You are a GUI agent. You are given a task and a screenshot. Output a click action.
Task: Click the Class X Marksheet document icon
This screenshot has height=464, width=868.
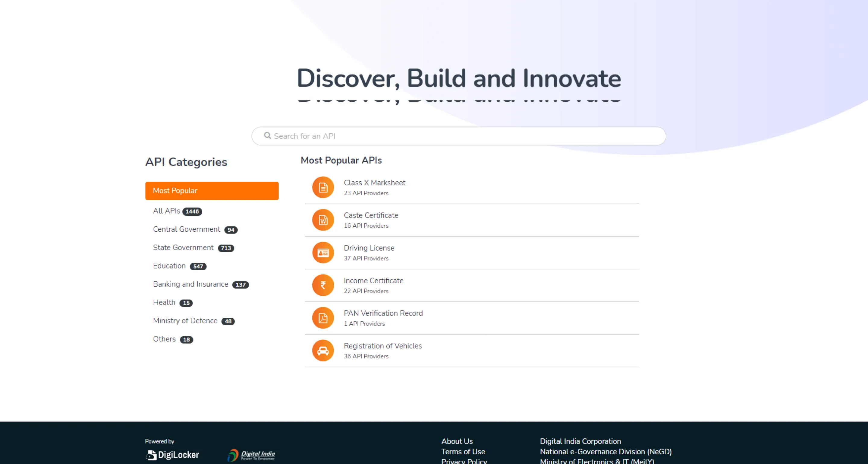point(323,187)
